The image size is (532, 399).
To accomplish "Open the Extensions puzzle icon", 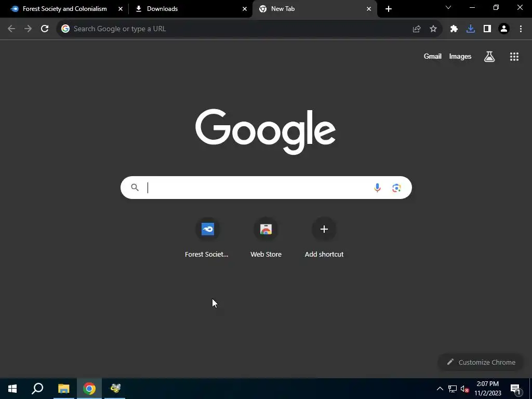I will [454, 29].
